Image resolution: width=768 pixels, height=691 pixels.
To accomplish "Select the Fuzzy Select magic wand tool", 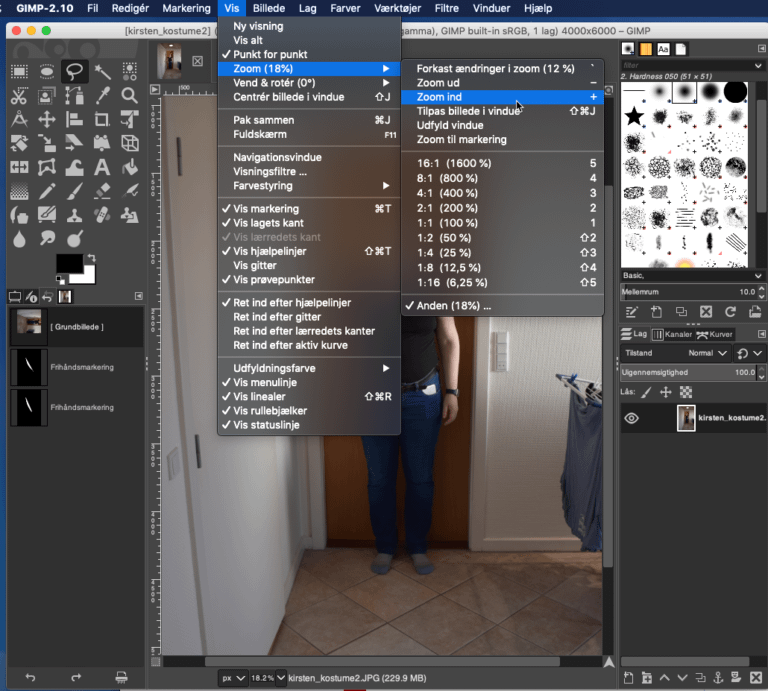I will point(102,71).
